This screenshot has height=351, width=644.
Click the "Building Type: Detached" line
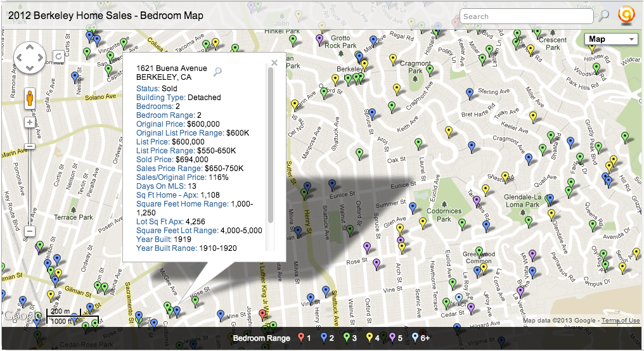[179, 98]
